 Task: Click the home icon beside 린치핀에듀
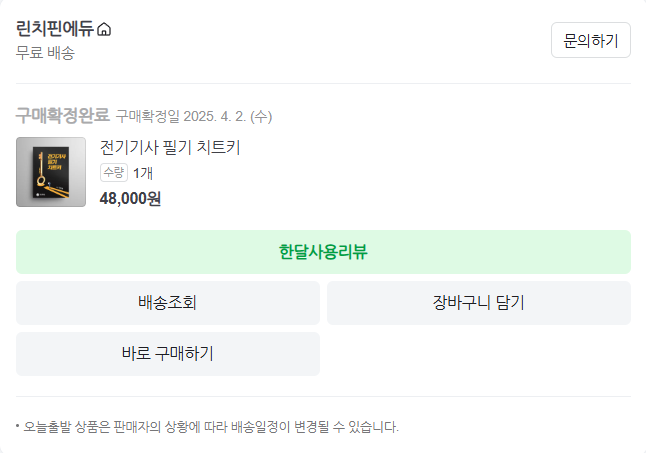[x=105, y=30]
